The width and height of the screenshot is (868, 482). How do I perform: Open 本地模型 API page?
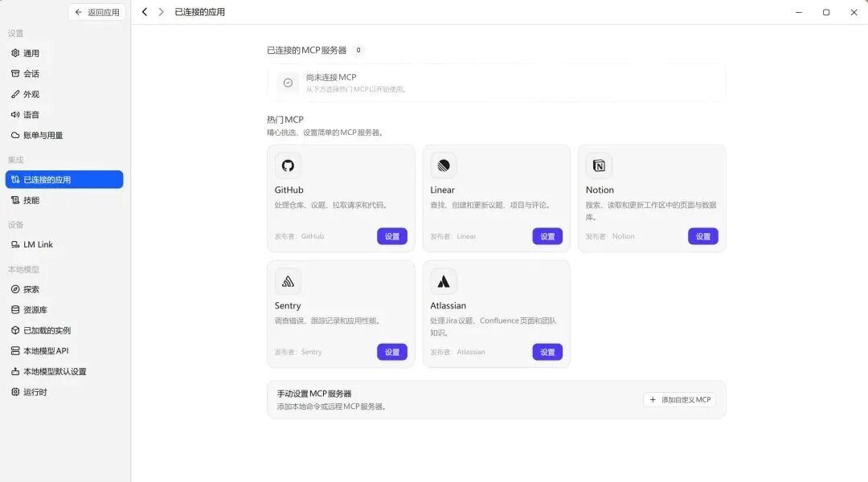click(64, 351)
